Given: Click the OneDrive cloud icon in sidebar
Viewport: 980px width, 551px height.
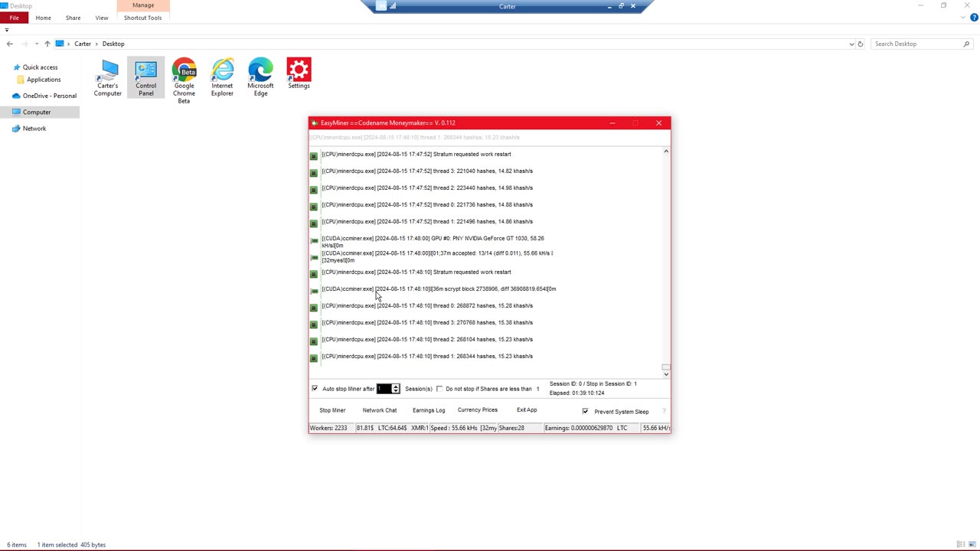Looking at the screenshot, I should 16,96.
